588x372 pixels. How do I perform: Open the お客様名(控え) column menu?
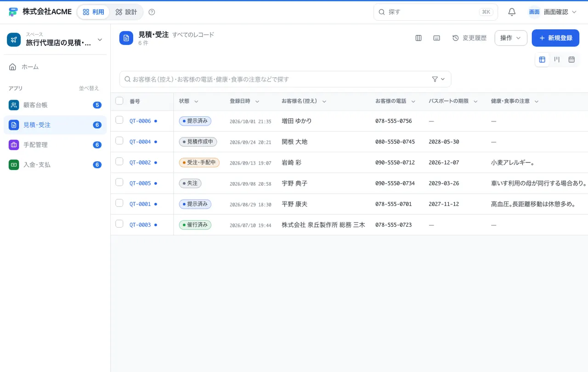pyautogui.click(x=324, y=101)
